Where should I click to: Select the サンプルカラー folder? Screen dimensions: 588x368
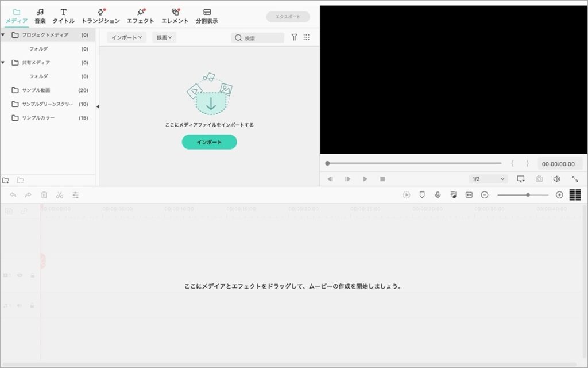(x=49, y=118)
